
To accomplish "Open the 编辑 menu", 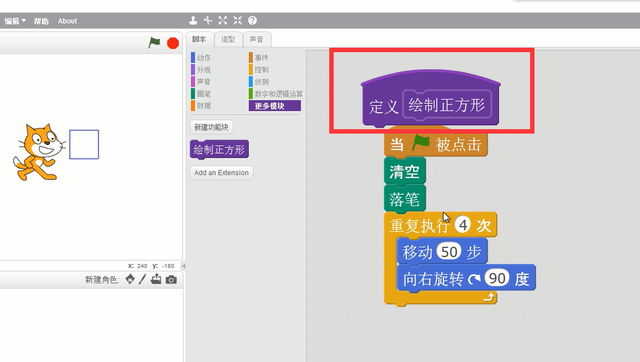I will (15, 21).
